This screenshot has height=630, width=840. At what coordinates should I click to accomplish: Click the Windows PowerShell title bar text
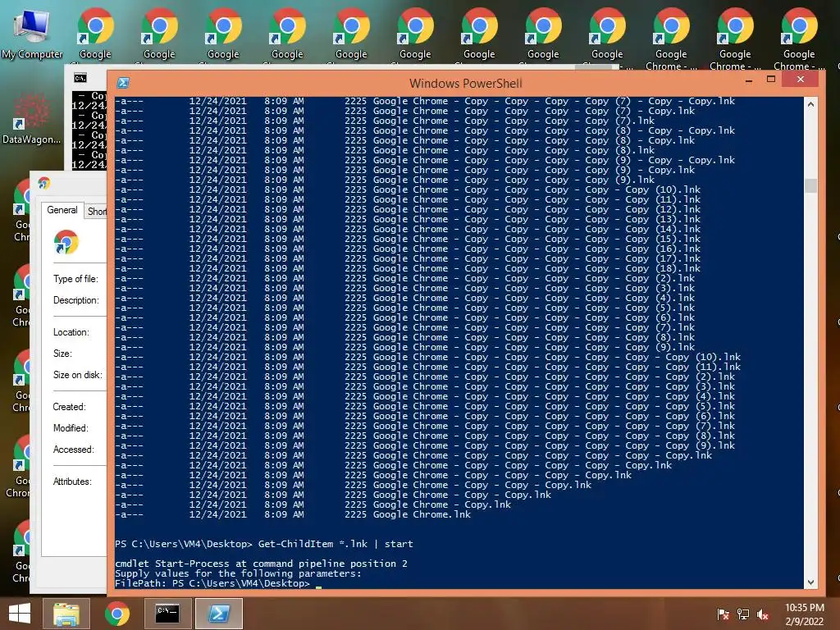coord(466,83)
